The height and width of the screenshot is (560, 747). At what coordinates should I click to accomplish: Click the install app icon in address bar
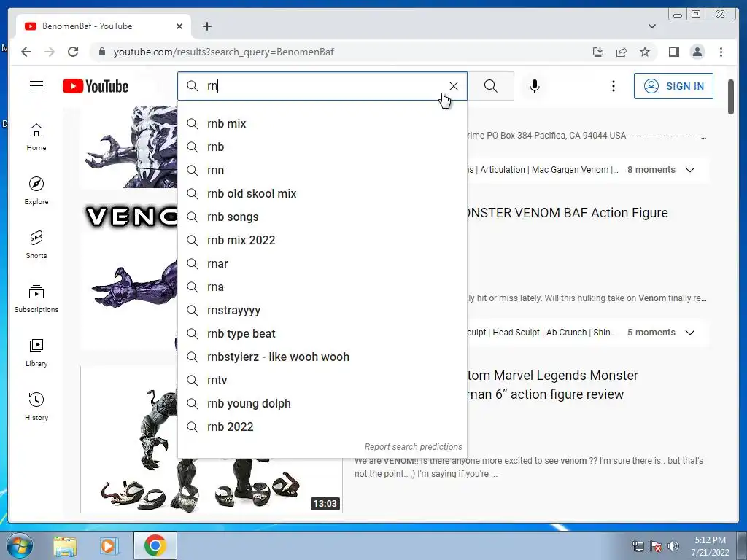click(598, 52)
